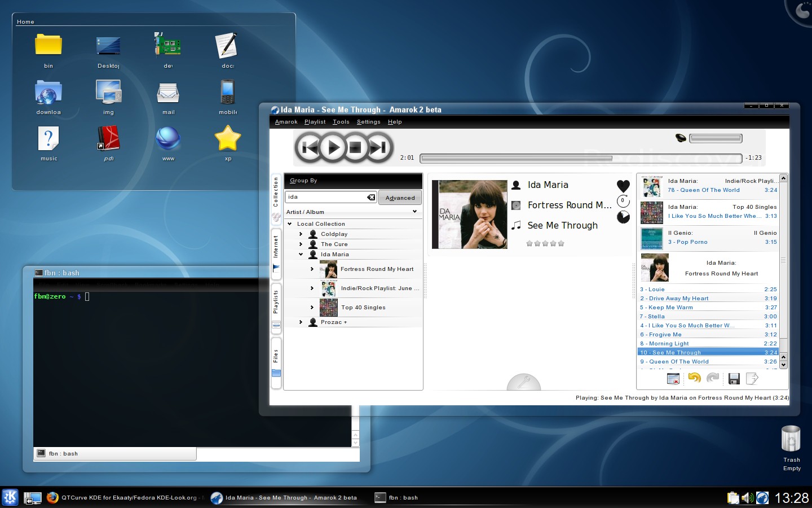Collapse the Local Collection tree

click(290, 224)
